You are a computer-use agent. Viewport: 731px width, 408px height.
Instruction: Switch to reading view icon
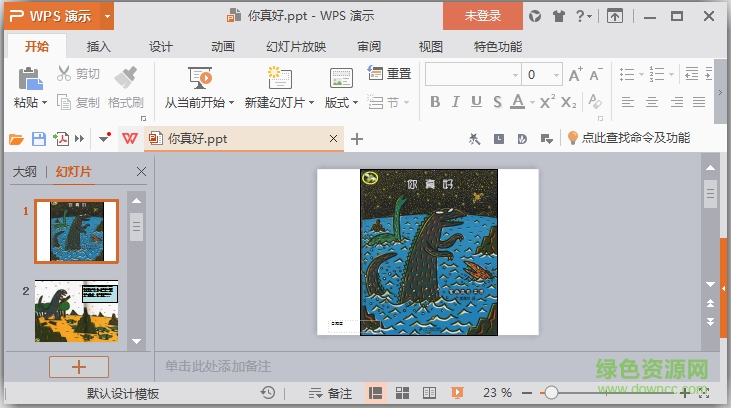[x=429, y=393]
